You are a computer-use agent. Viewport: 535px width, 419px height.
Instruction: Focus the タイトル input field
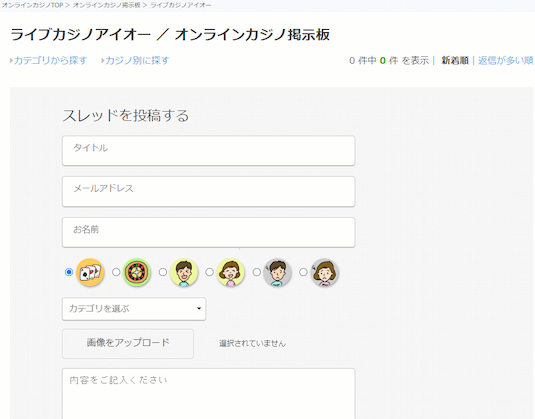[x=208, y=150]
